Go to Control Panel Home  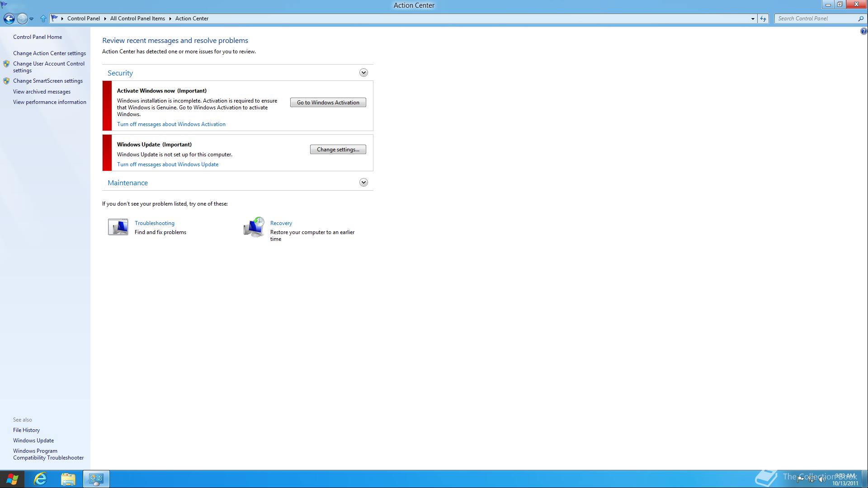point(38,37)
